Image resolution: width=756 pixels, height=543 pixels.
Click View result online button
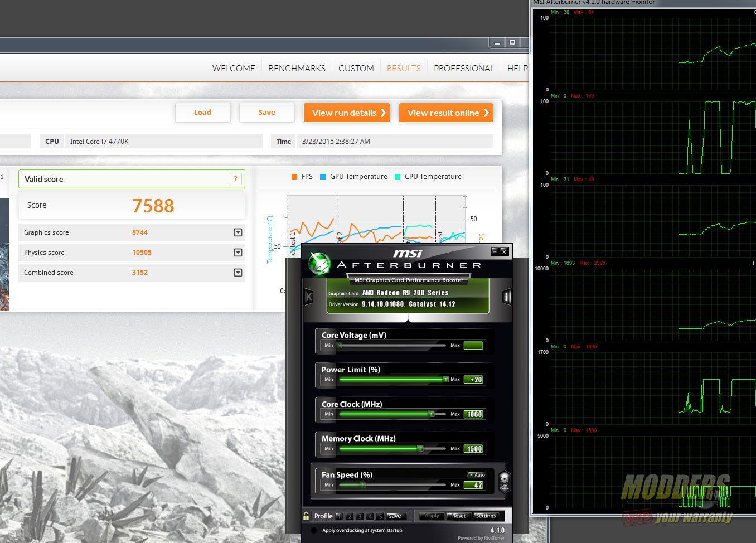pos(446,113)
